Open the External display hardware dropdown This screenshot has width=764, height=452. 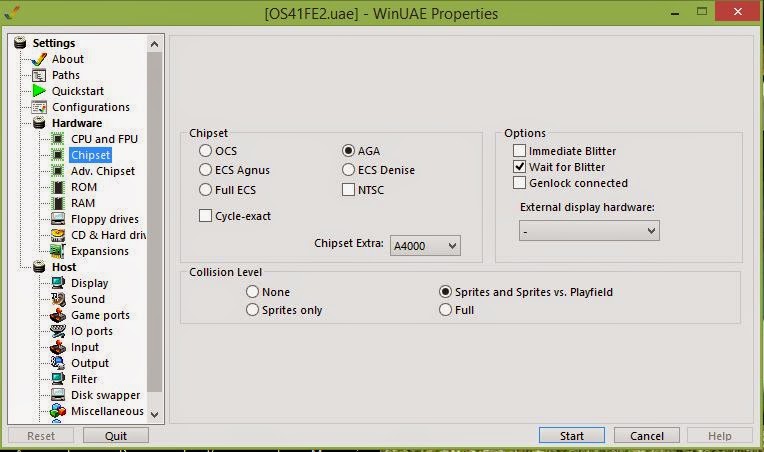(589, 230)
